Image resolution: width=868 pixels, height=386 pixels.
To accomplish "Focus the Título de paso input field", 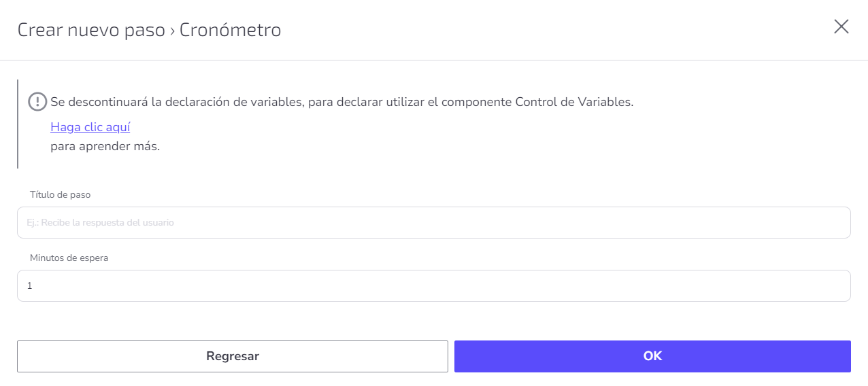I will point(434,222).
